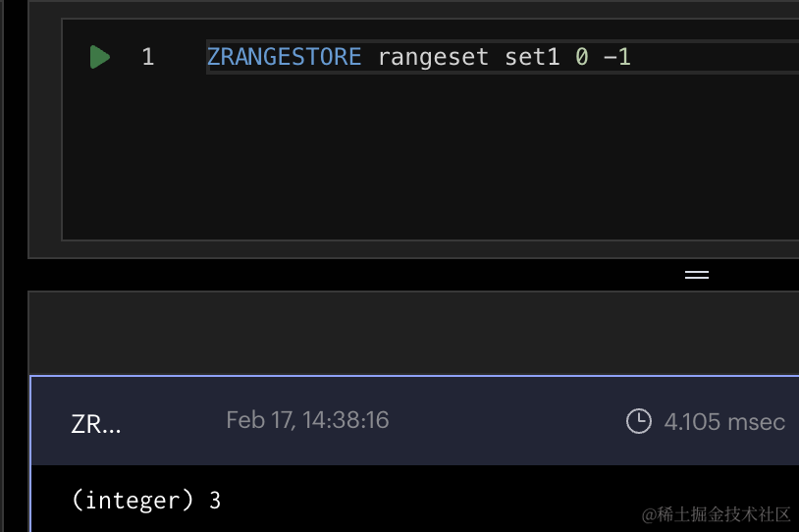Screen dimensions: 799x532
Task: Click the Feb 17, 14:38:16 timestamp
Action: (307, 420)
